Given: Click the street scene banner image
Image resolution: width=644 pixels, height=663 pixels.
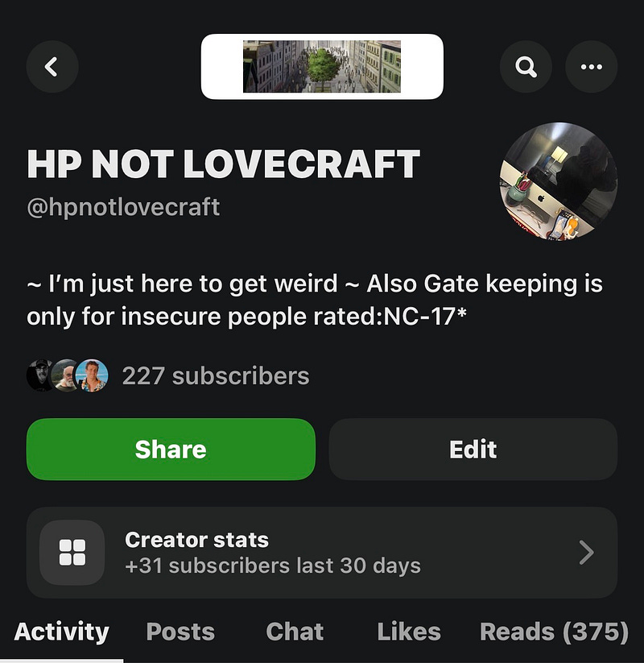Looking at the screenshot, I should coord(322,66).
